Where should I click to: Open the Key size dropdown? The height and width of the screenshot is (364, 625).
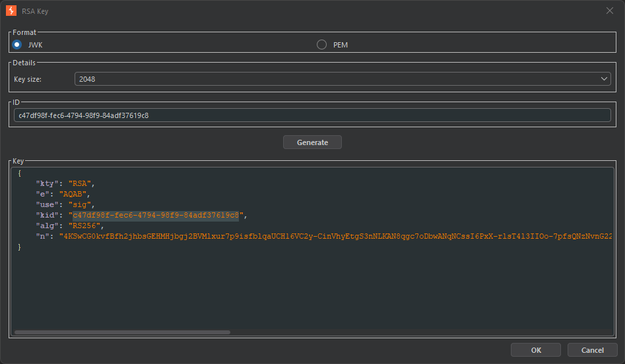click(x=343, y=79)
